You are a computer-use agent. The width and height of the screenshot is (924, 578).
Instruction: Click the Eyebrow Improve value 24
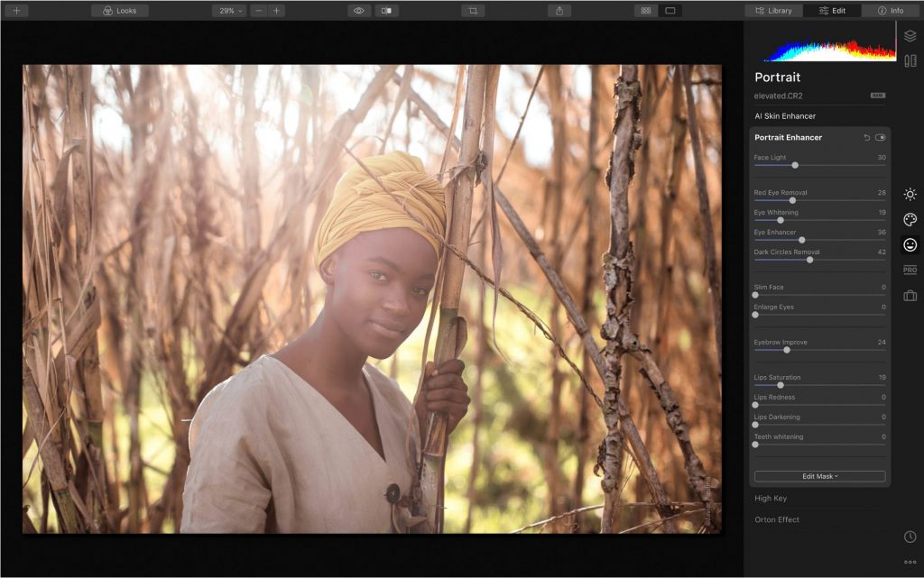coord(882,342)
